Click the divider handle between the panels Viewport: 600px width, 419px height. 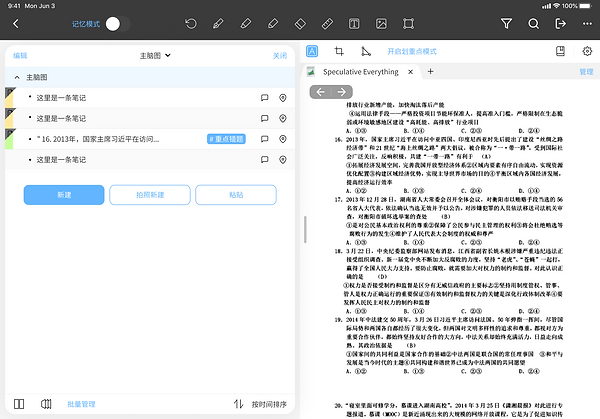305,230
